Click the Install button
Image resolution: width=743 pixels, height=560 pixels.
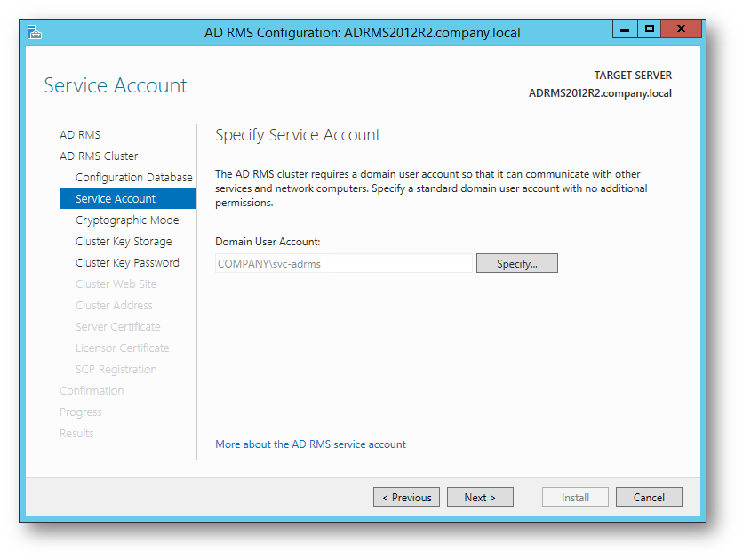pos(575,497)
